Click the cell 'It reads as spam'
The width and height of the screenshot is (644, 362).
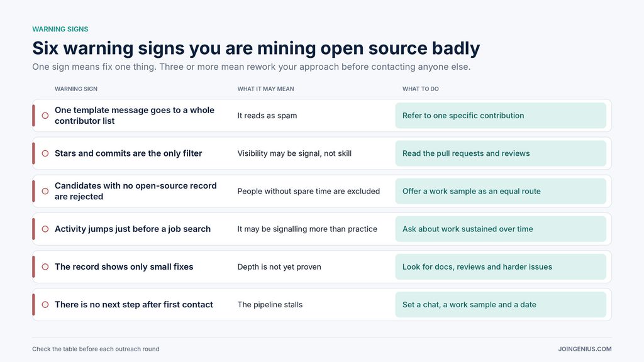click(267, 116)
